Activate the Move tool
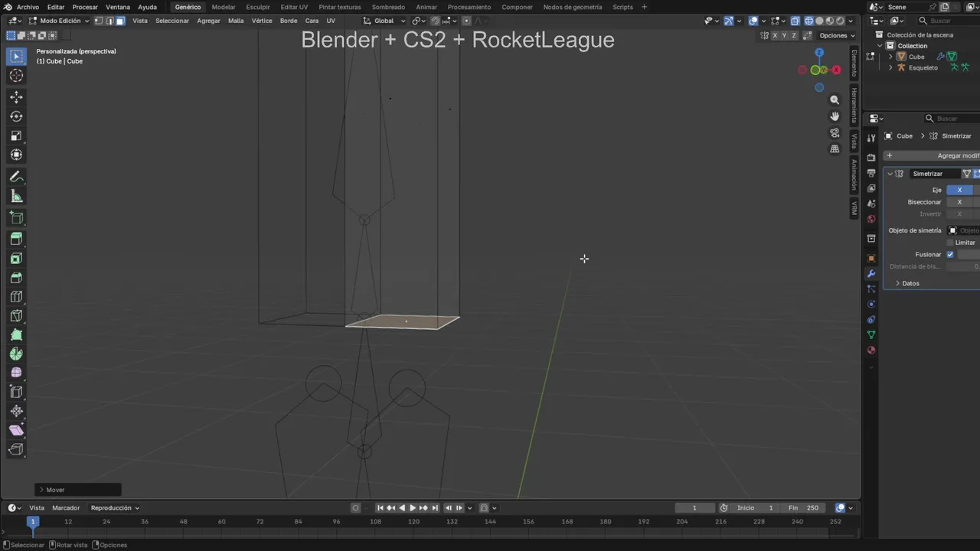This screenshot has height=551, width=980. [x=16, y=97]
